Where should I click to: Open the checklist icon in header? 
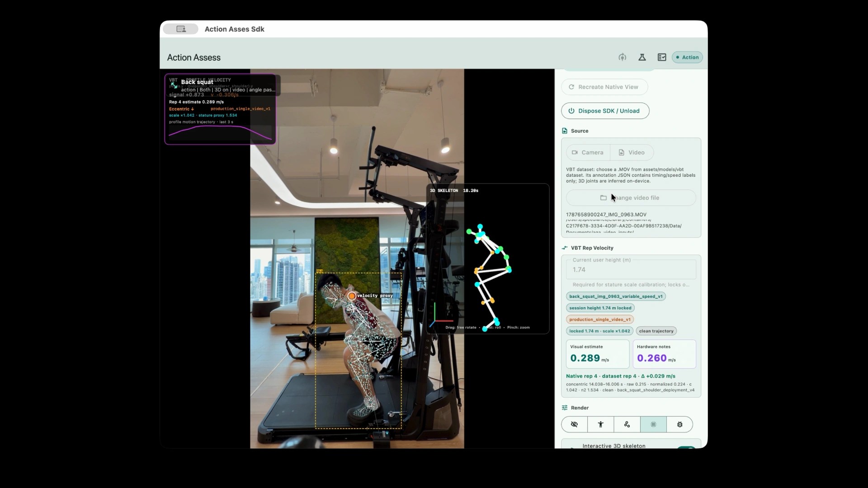662,57
